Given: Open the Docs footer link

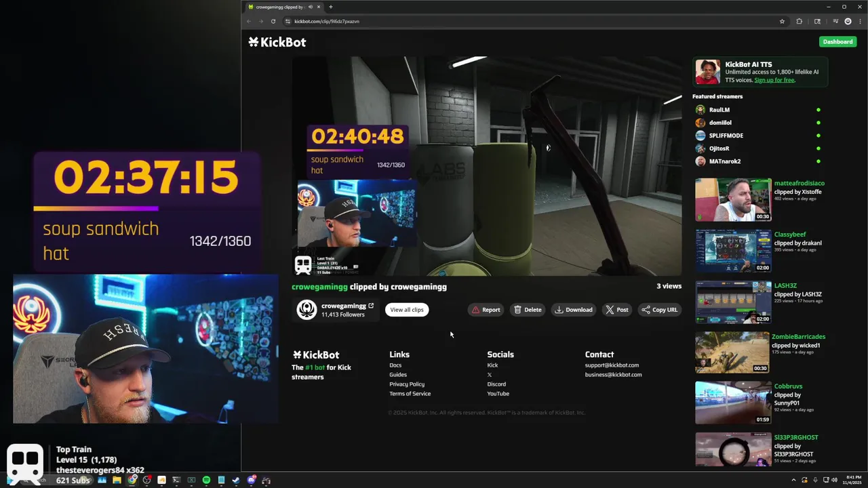Looking at the screenshot, I should pos(395,365).
